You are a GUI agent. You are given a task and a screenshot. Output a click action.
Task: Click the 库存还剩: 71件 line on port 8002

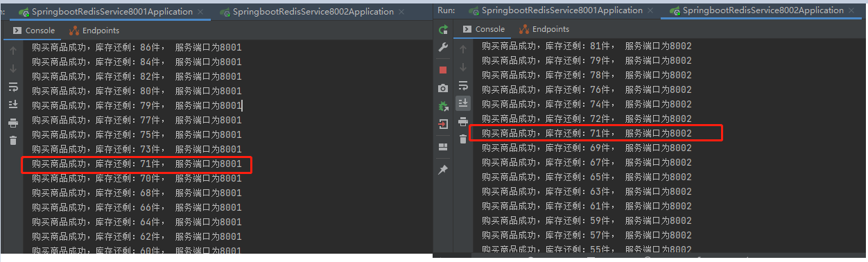point(587,133)
